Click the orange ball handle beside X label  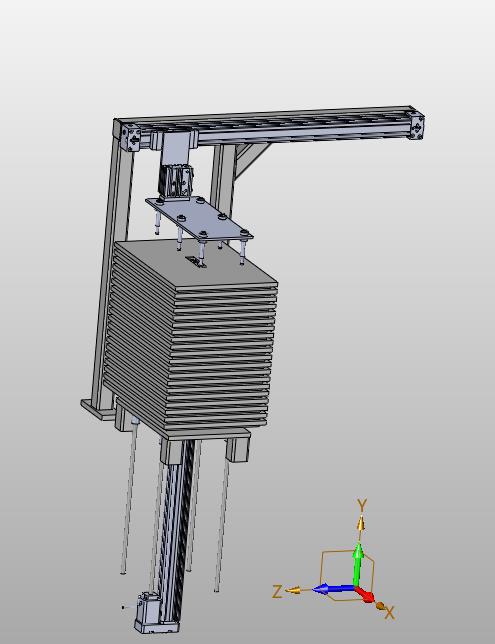click(380, 605)
